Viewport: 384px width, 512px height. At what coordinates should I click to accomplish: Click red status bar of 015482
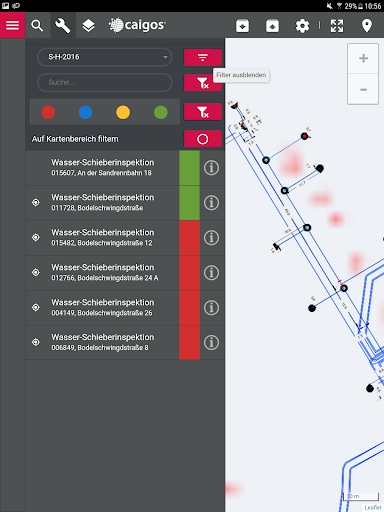point(189,238)
